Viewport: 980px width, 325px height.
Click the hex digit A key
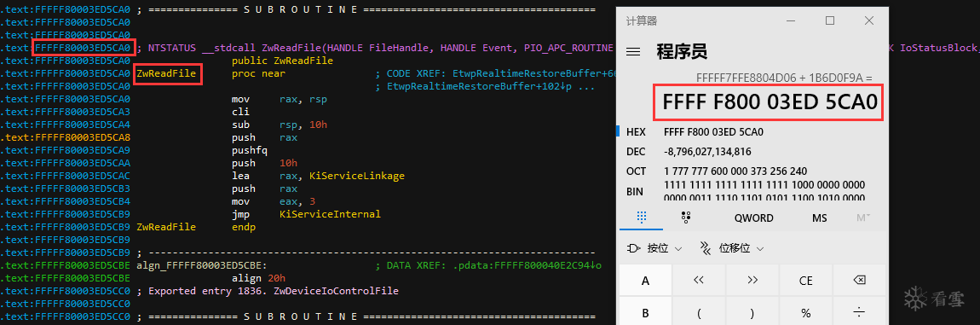pos(646,280)
